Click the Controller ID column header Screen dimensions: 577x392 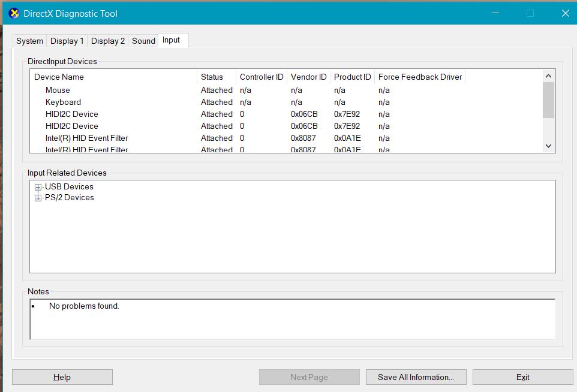[262, 77]
